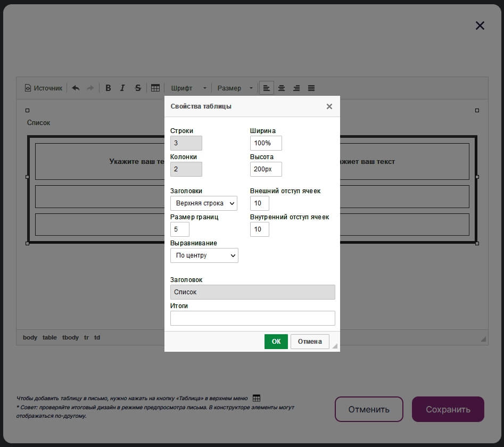Click the Источник source button
This screenshot has width=504, height=447.
click(44, 88)
